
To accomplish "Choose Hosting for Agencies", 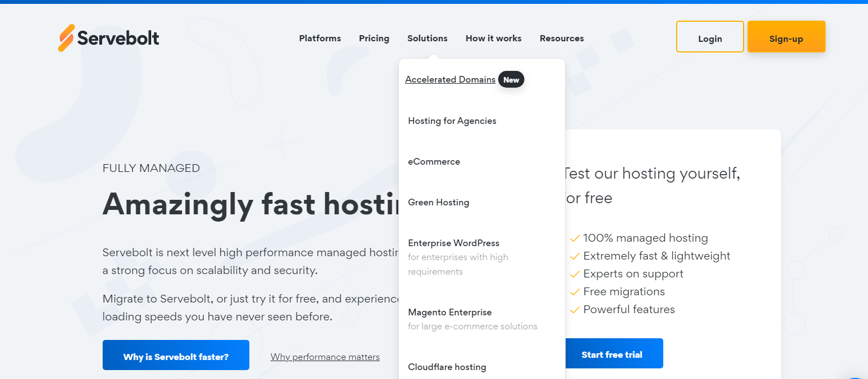I will click(452, 121).
